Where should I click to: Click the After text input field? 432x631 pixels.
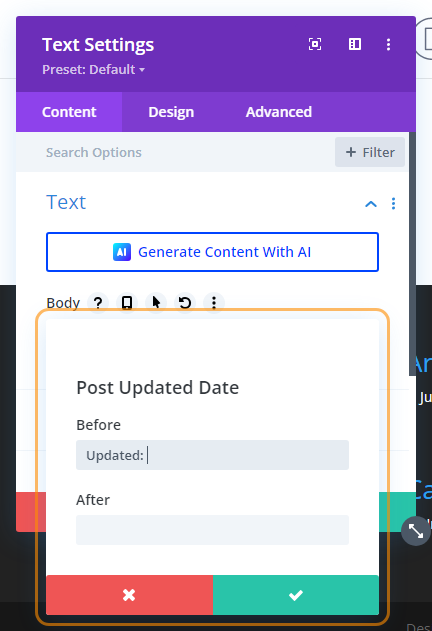213,530
